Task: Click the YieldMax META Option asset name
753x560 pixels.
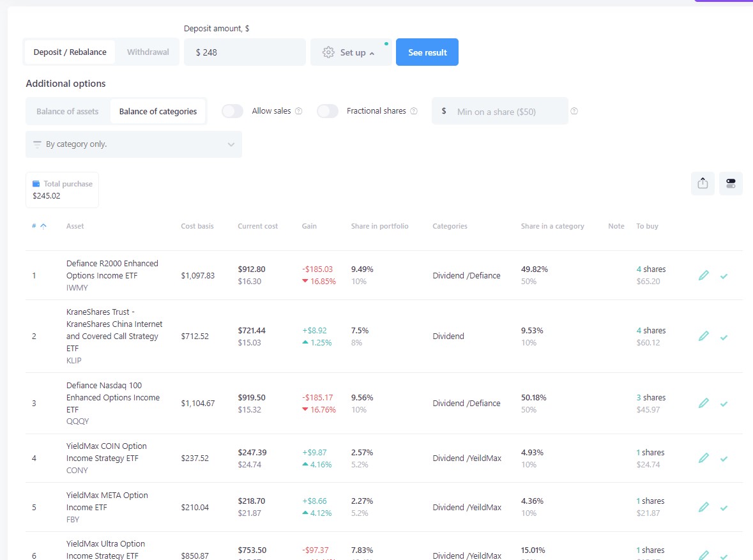Action: 107,501
